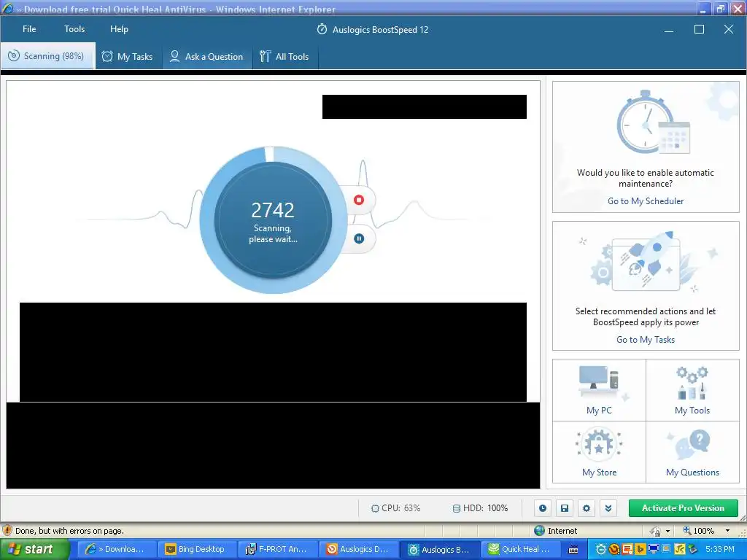Switch to the Bing Desktop taskbar item
This screenshot has height=560, width=747.
(x=196, y=549)
